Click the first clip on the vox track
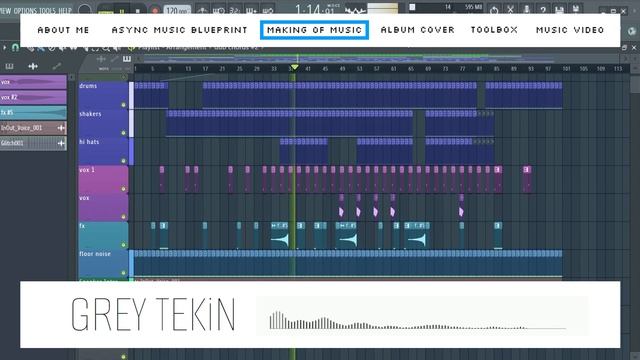The image size is (640, 360). pyautogui.click(x=341, y=207)
